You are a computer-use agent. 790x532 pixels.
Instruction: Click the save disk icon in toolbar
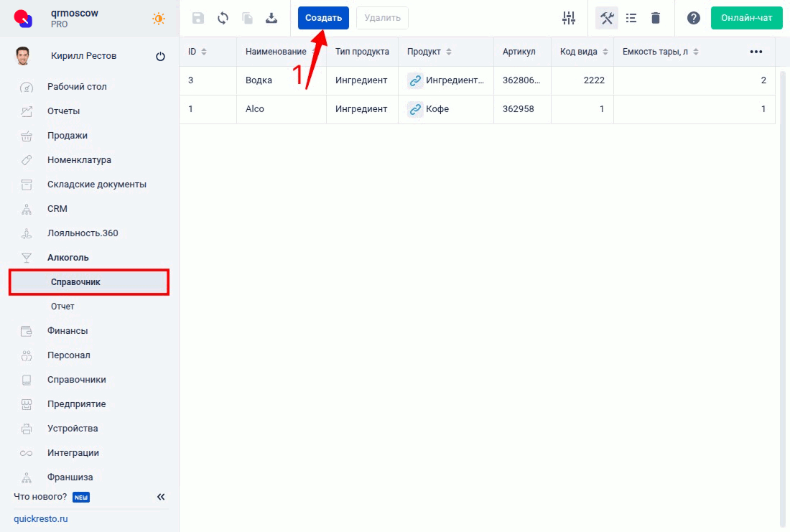click(198, 19)
